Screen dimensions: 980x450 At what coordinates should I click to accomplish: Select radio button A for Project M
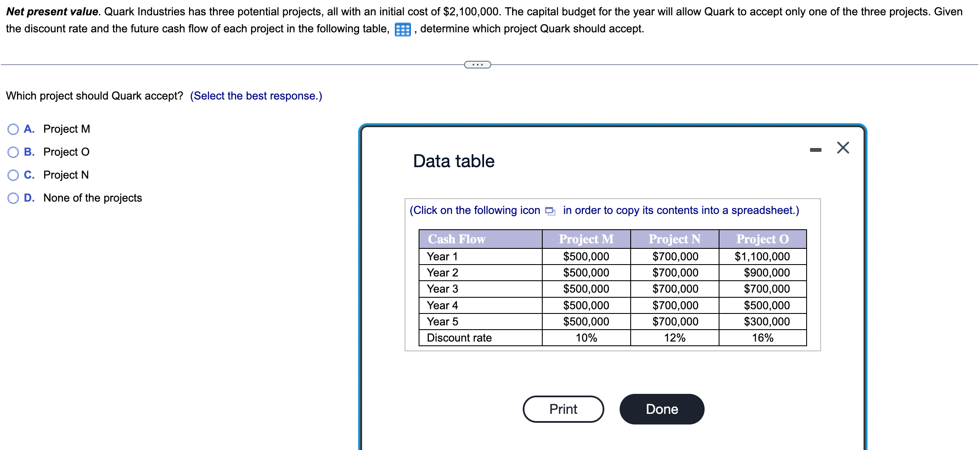[x=13, y=129]
